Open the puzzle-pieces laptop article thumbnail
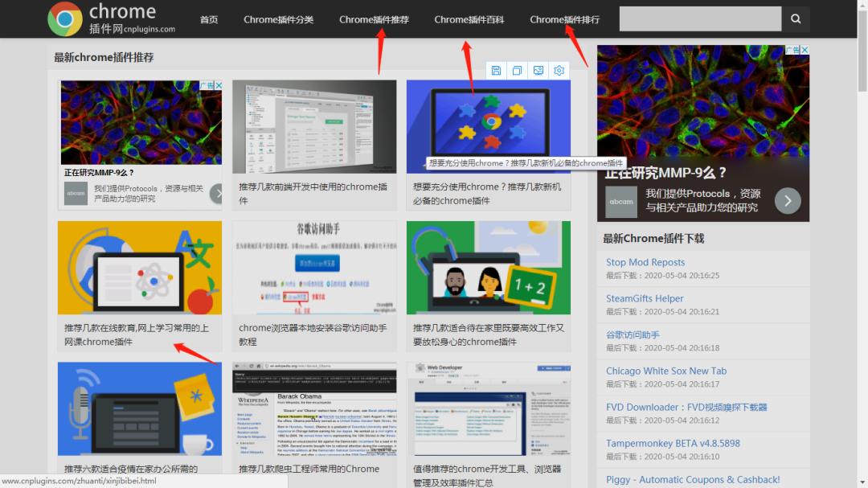Image resolution: width=868 pixels, height=488 pixels. pyautogui.click(x=489, y=127)
